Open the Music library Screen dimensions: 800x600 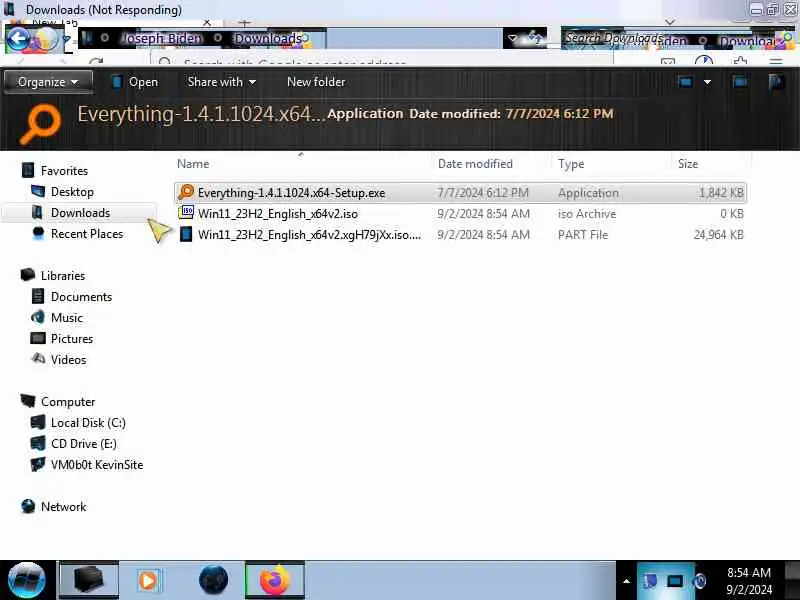[x=67, y=317]
